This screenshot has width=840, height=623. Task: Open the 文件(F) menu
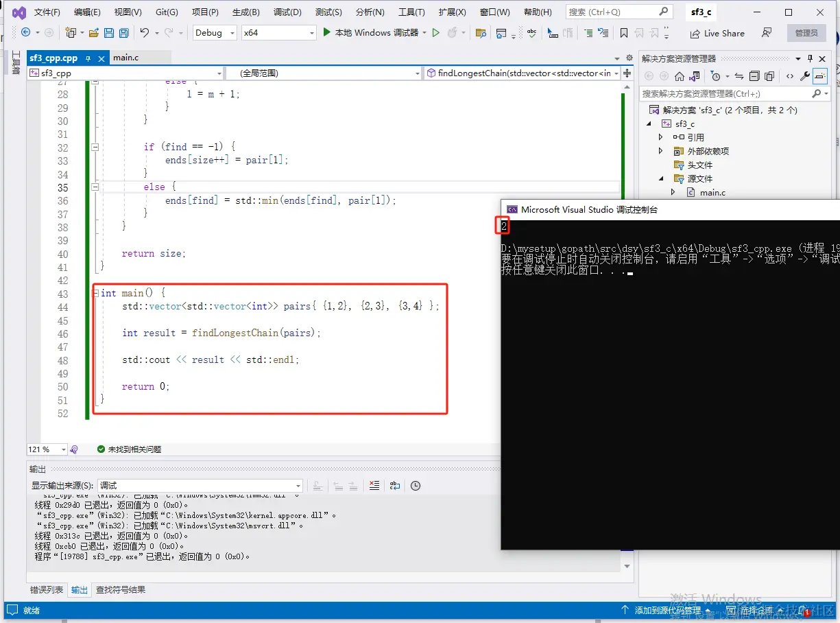click(47, 12)
